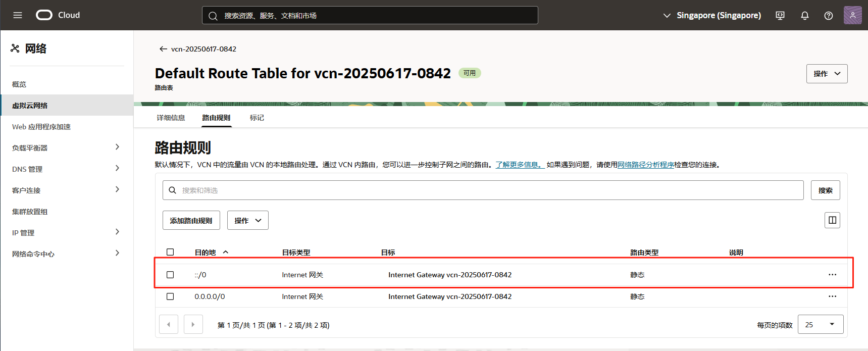
Task: Open the column settings icon
Action: click(832, 220)
